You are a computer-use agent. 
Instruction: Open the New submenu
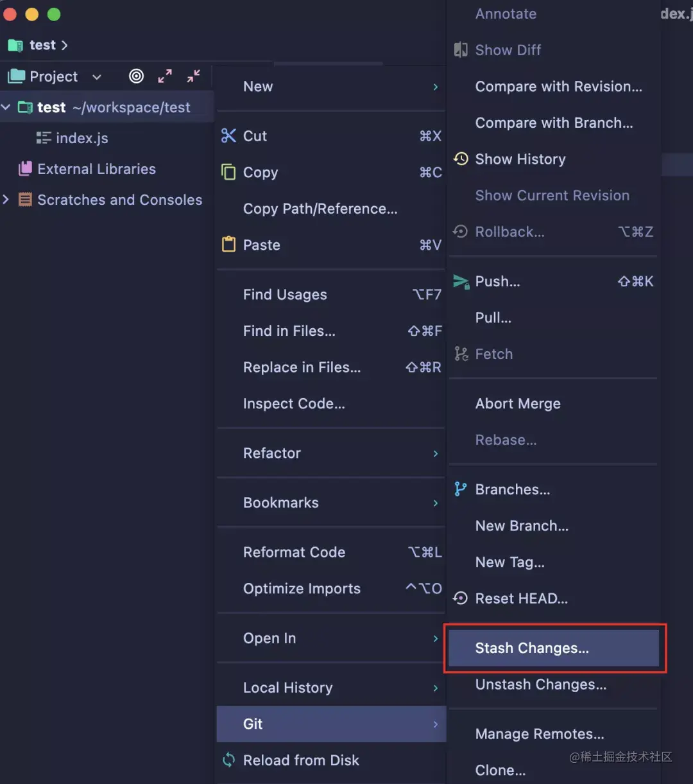click(331, 87)
